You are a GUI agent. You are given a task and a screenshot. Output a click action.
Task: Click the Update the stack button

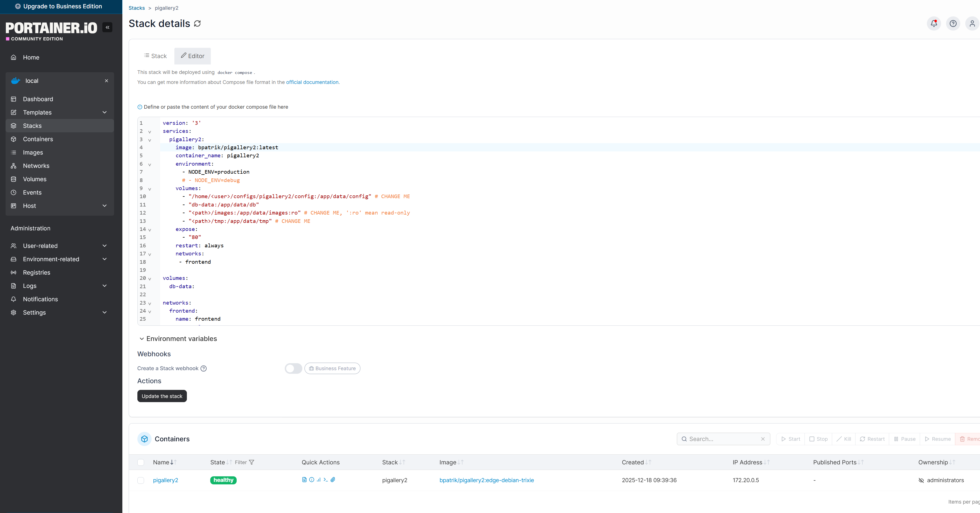162,396
